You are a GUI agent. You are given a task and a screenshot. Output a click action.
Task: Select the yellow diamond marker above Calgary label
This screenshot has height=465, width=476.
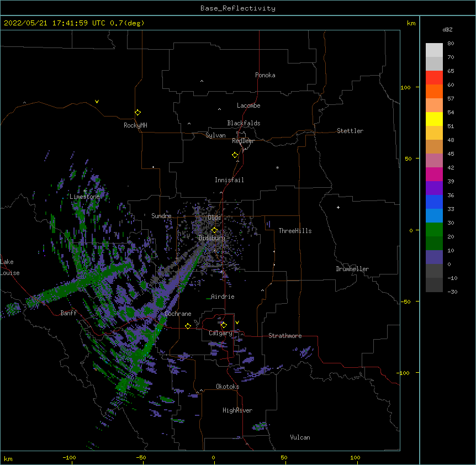click(224, 325)
